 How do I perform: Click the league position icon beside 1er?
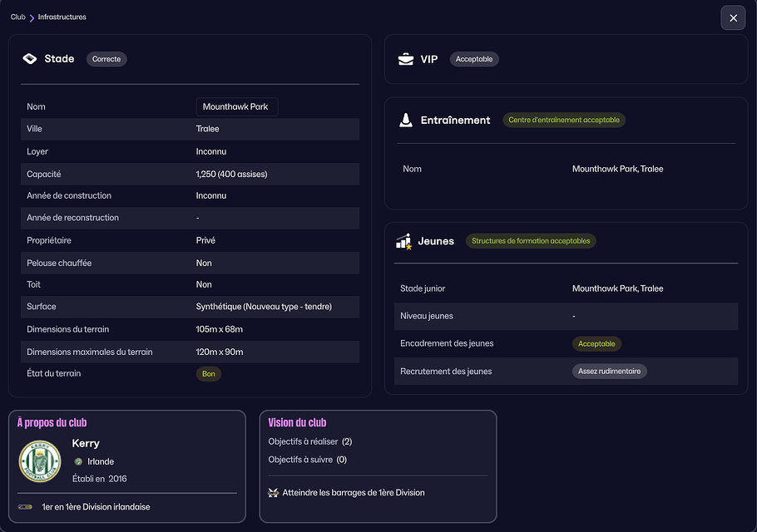click(x=25, y=507)
